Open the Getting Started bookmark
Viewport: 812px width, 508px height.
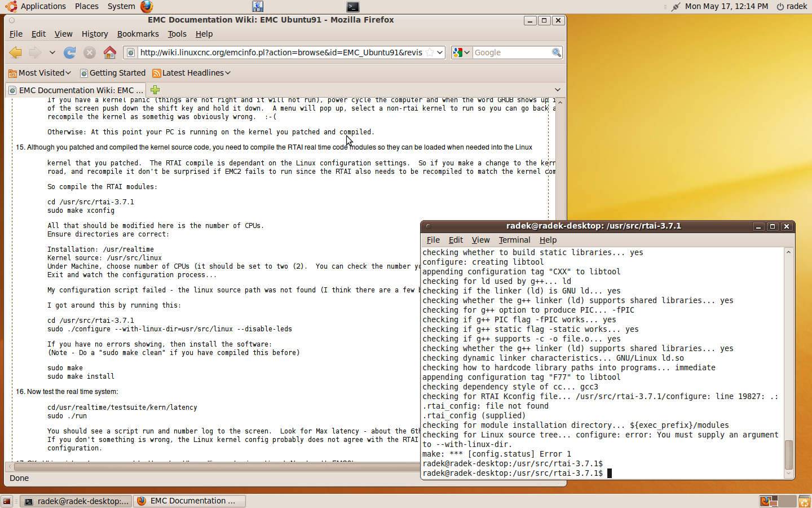(x=113, y=73)
